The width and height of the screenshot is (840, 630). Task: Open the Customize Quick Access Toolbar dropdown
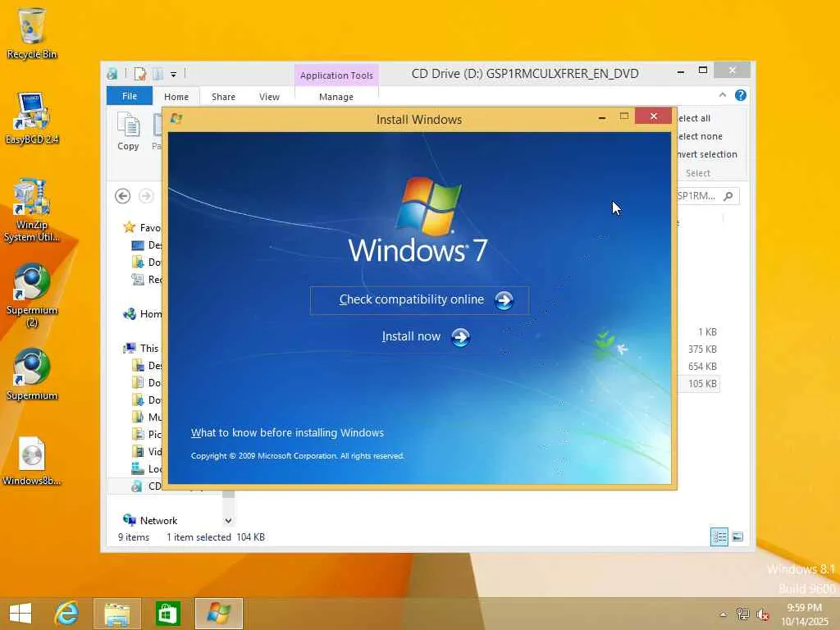pyautogui.click(x=174, y=75)
